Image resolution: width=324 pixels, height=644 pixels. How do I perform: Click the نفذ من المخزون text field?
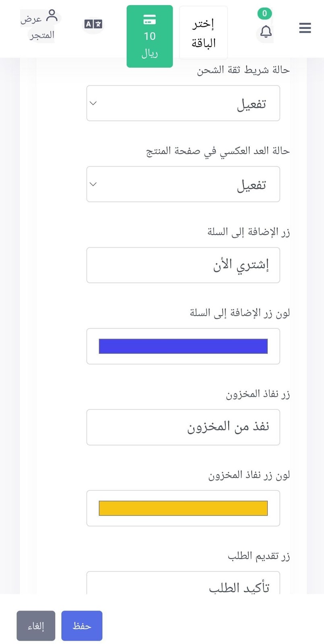click(183, 427)
